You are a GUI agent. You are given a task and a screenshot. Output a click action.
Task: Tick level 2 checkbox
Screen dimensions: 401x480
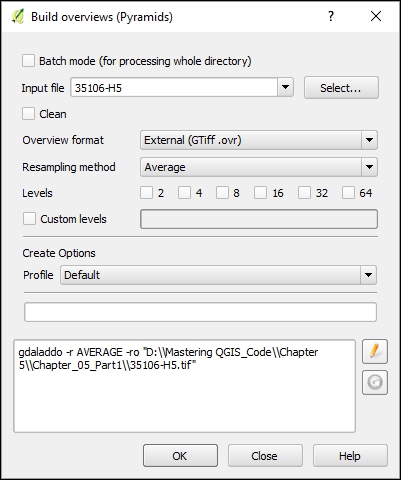[146, 193]
